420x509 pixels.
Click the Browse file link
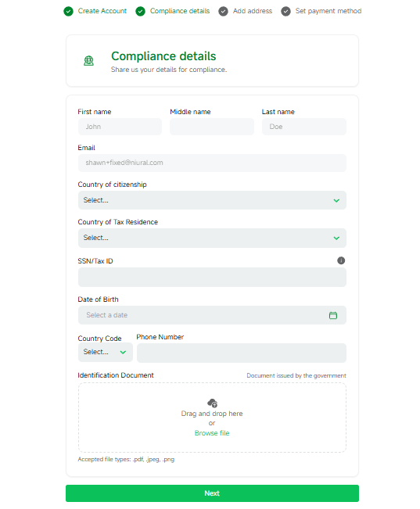pyautogui.click(x=212, y=433)
